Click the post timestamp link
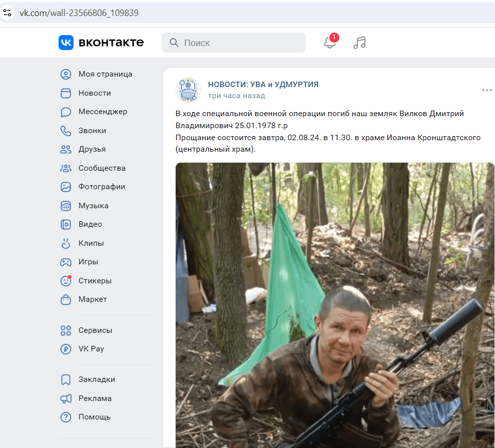The height and width of the screenshot is (448, 495). point(236,96)
